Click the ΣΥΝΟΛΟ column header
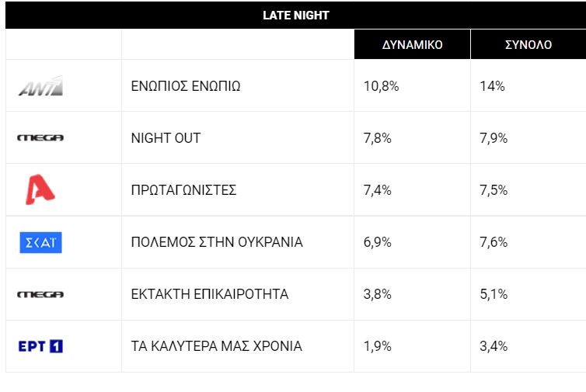This screenshot has height=392, width=586. 528,45
